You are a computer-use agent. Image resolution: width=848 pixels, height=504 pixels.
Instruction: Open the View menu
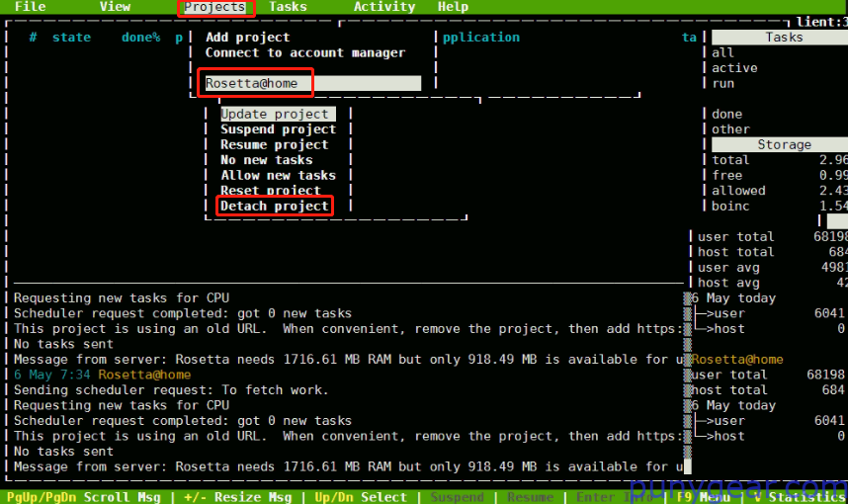(115, 7)
